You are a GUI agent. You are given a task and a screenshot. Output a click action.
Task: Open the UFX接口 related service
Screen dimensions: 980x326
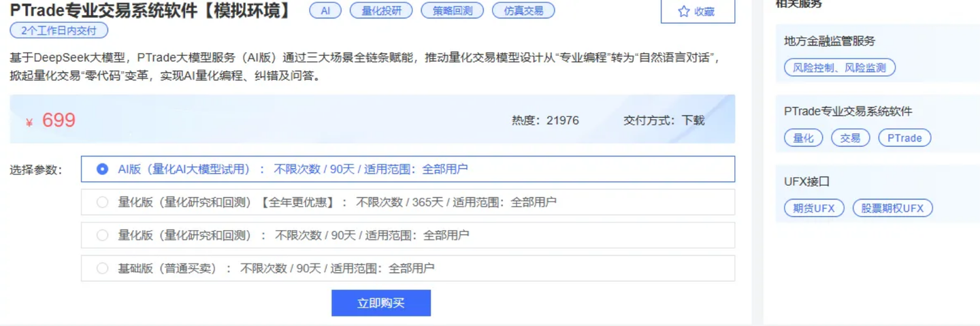806,182
